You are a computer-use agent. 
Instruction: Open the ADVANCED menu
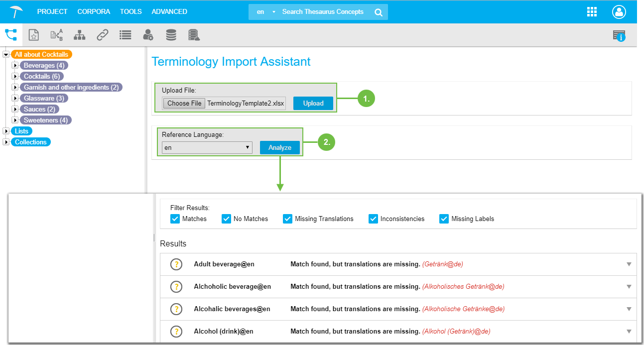(x=169, y=11)
